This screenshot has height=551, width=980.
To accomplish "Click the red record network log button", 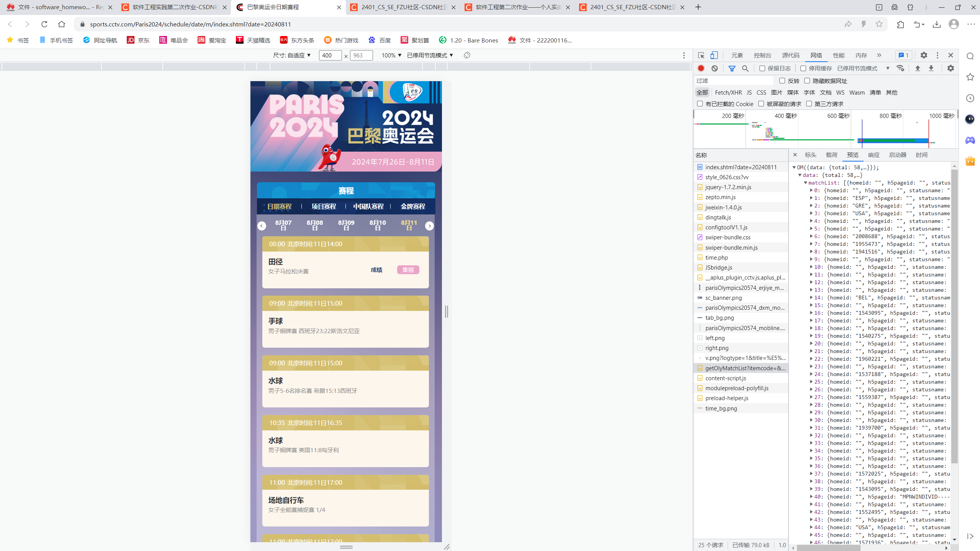I will point(701,68).
